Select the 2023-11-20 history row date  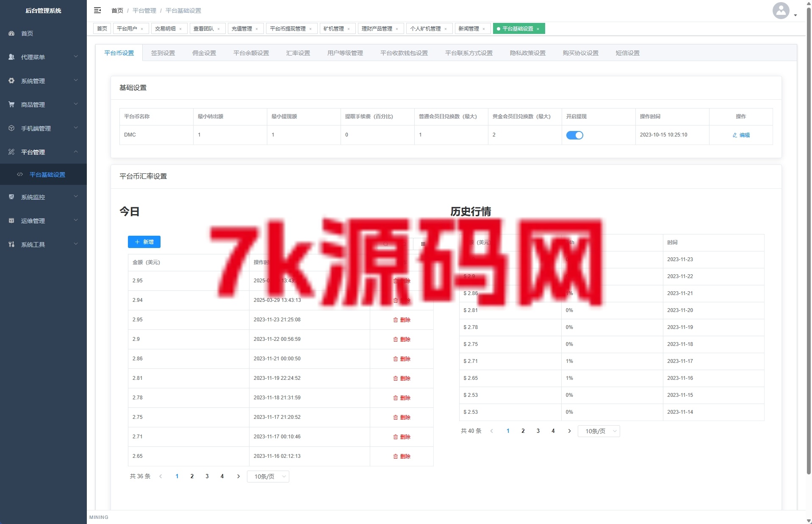(680, 310)
